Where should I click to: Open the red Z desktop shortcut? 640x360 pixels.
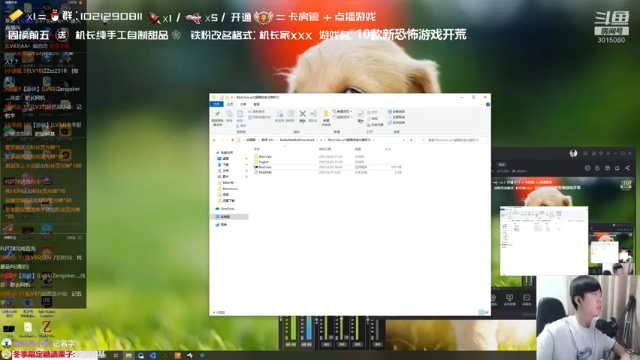tap(47, 327)
